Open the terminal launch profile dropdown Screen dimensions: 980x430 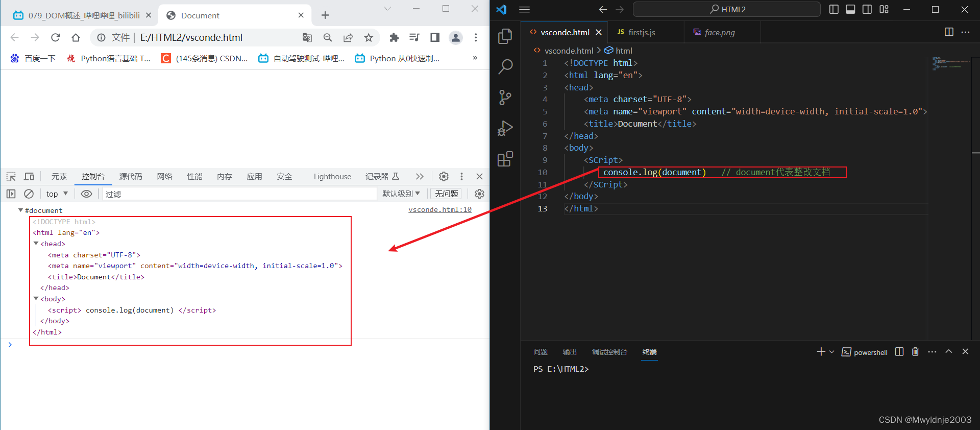[x=832, y=352]
